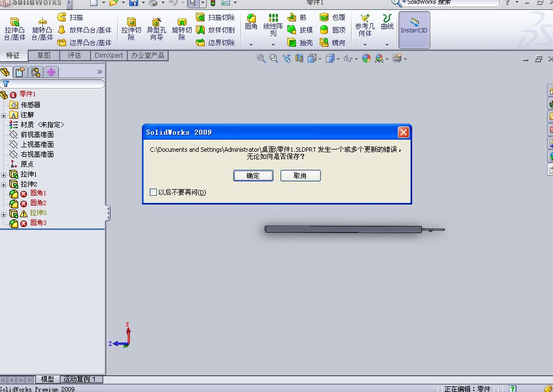Open the 异型孔向导 hole wizard
This screenshot has height=392, width=553.
(x=156, y=29)
